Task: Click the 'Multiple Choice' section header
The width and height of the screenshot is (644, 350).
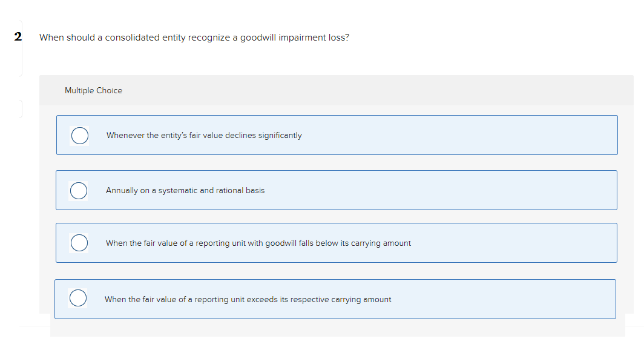Action: (x=93, y=90)
